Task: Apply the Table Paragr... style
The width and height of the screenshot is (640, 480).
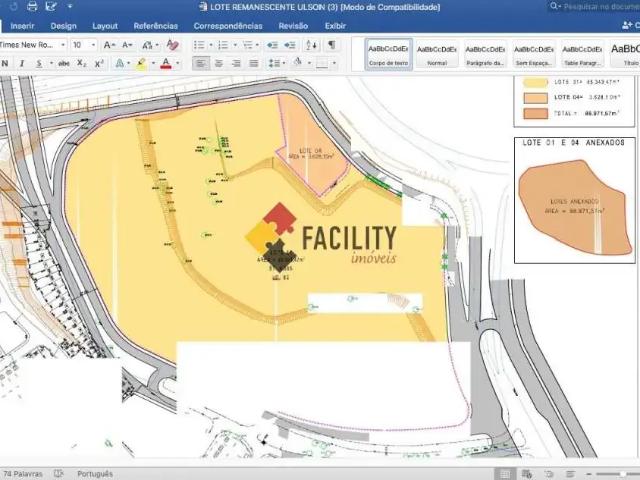Action: (x=582, y=55)
